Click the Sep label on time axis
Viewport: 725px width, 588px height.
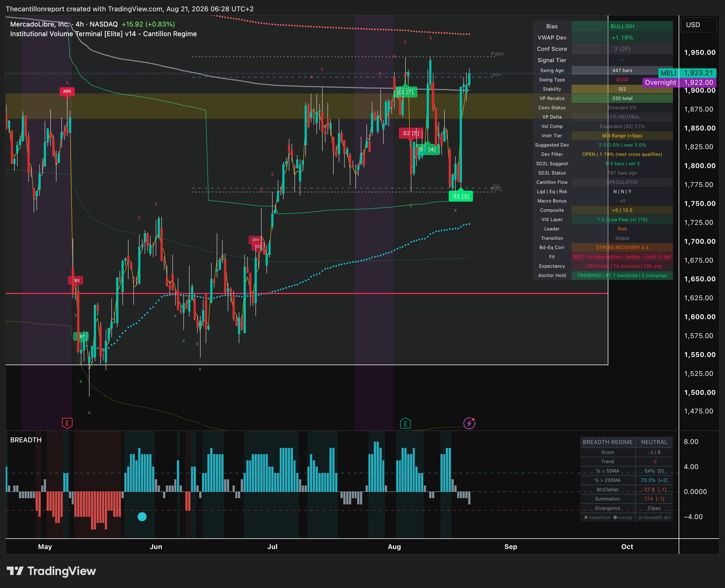tap(511, 546)
